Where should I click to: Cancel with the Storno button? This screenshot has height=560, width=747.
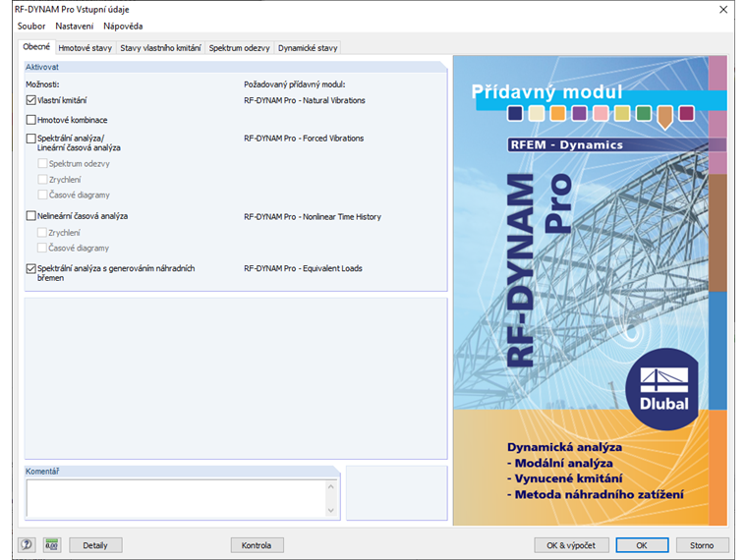[702, 545]
